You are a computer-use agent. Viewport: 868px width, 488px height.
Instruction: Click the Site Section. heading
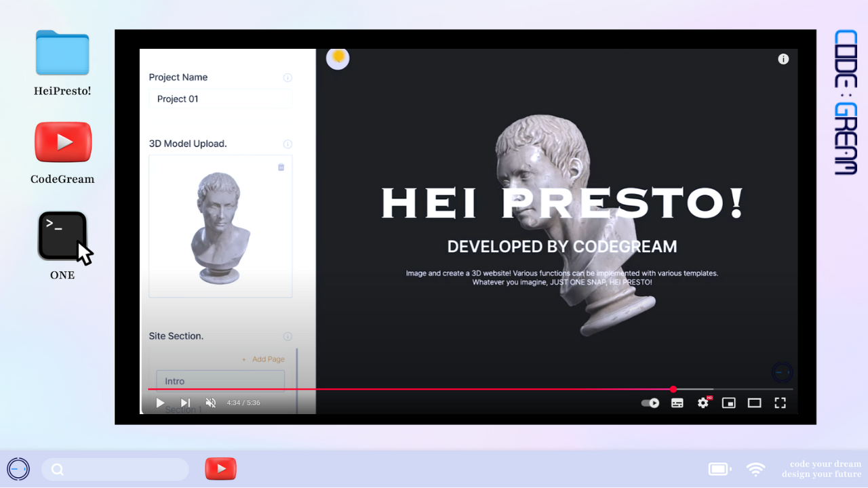pyautogui.click(x=176, y=336)
